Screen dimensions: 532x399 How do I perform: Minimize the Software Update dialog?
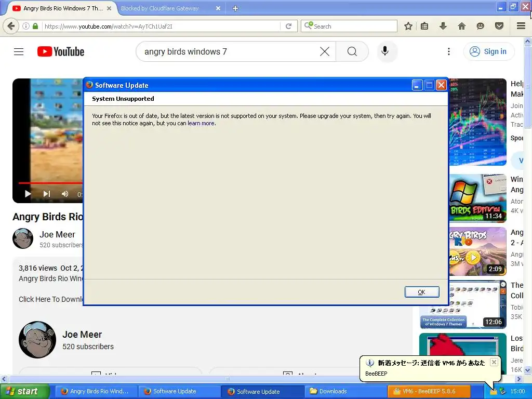(x=417, y=85)
